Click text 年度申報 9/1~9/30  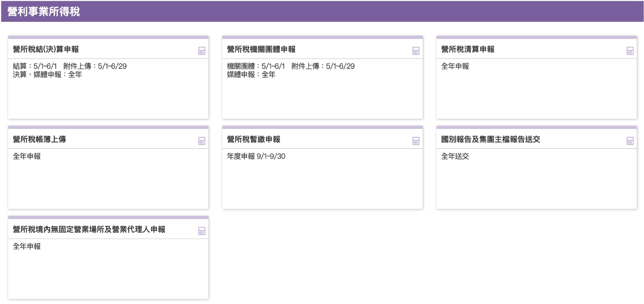[x=256, y=156]
